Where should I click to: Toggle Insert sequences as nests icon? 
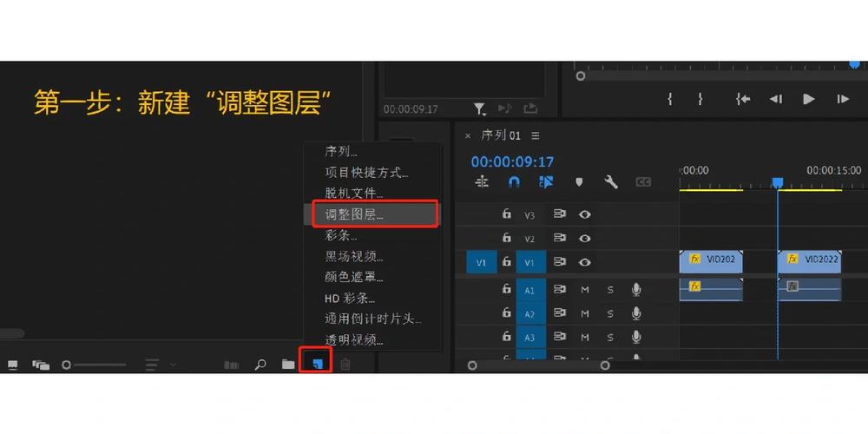[482, 181]
